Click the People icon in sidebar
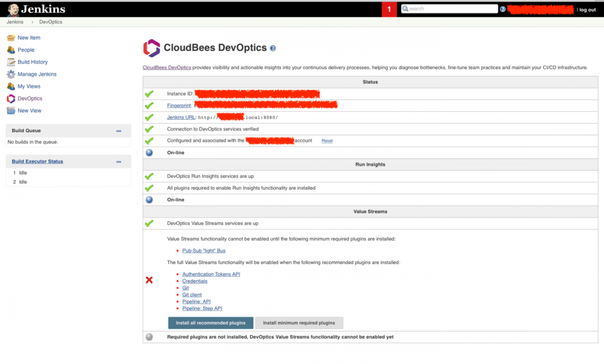The height and width of the screenshot is (364, 604). pos(11,50)
